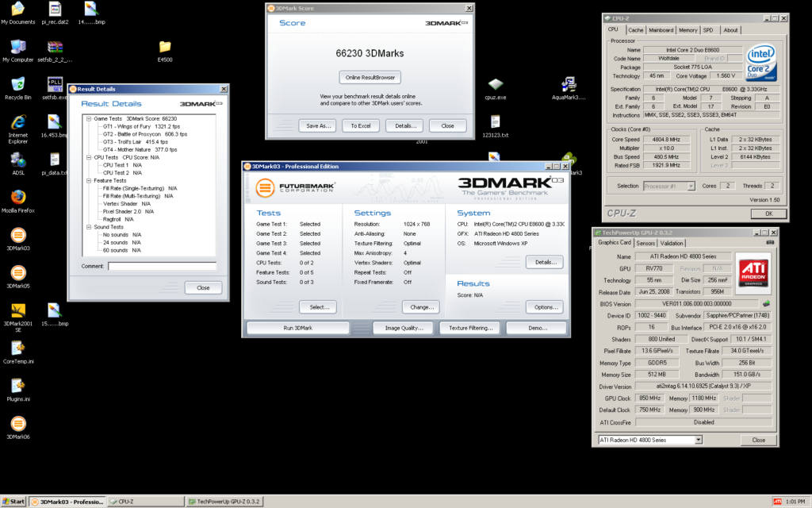This screenshot has width=812, height=508.
Task: Click the Options button under Results
Action: pyautogui.click(x=546, y=307)
